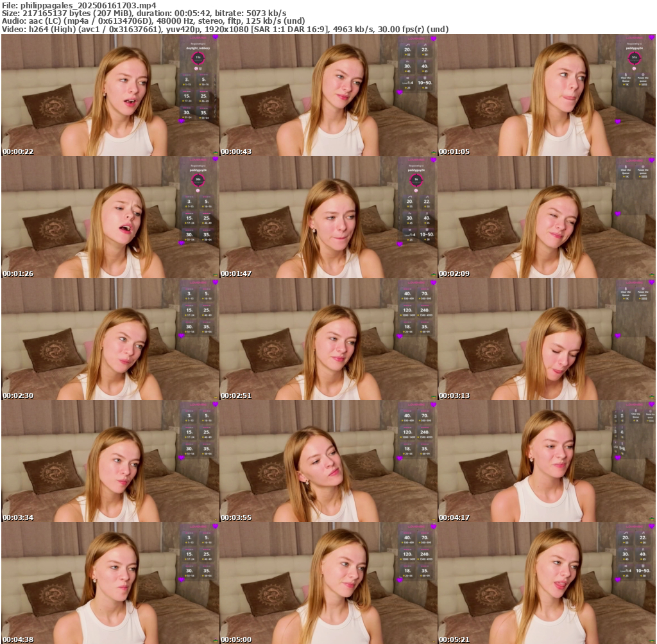The width and height of the screenshot is (657, 644).
Task: Open the thumbnail timestamped 00:00:22
Action: pyautogui.click(x=110, y=95)
